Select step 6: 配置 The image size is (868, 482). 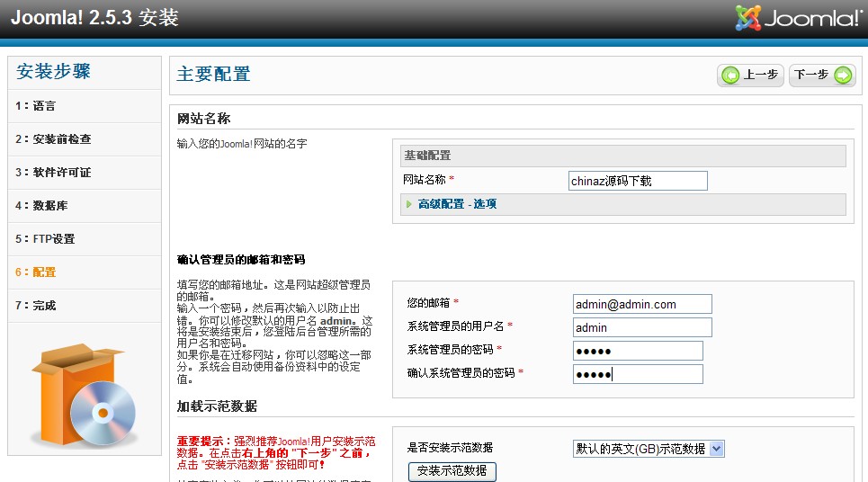85,272
